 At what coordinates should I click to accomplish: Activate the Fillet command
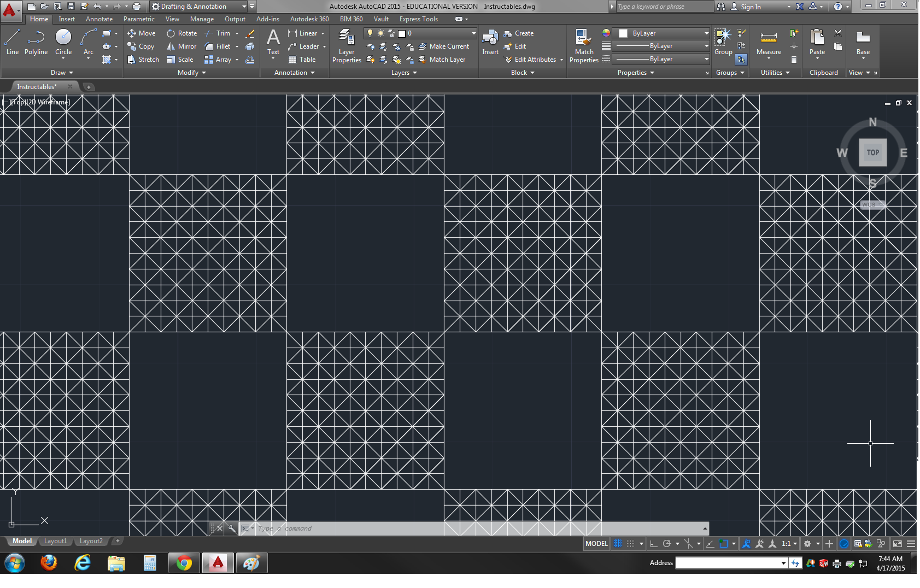point(218,46)
